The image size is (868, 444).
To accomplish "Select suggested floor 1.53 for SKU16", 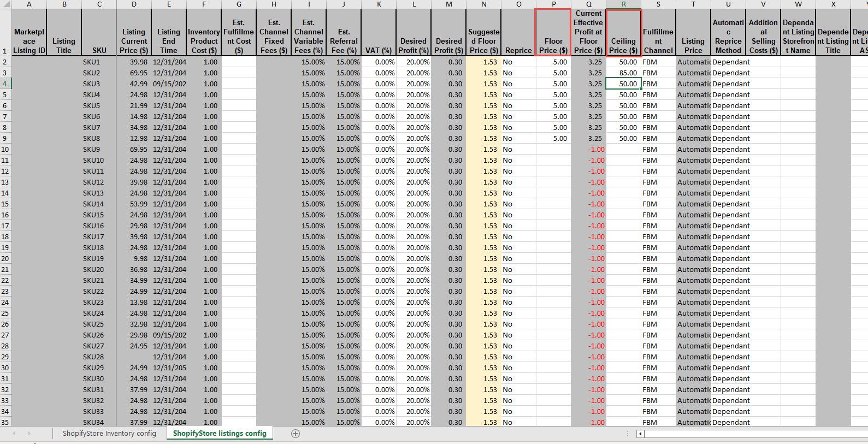I will 483,226.
